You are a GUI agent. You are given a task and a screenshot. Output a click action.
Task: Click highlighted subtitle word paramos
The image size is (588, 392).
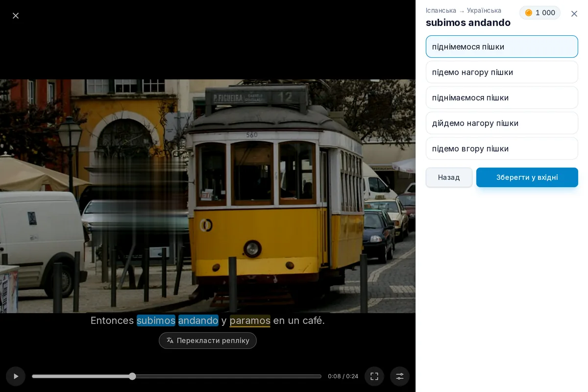tap(250, 320)
